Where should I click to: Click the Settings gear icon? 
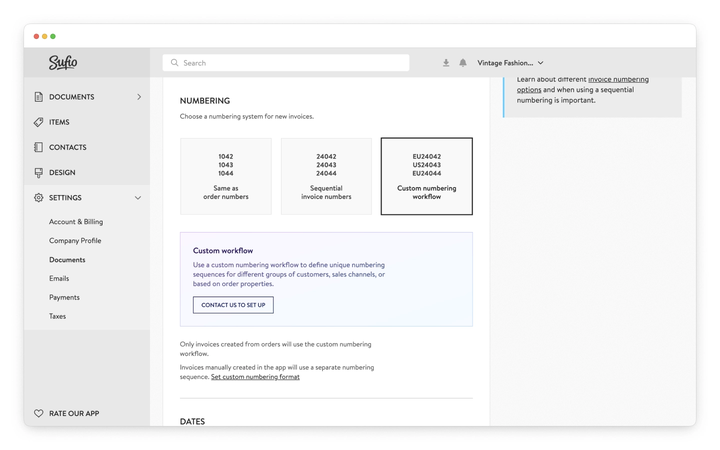pos(39,197)
